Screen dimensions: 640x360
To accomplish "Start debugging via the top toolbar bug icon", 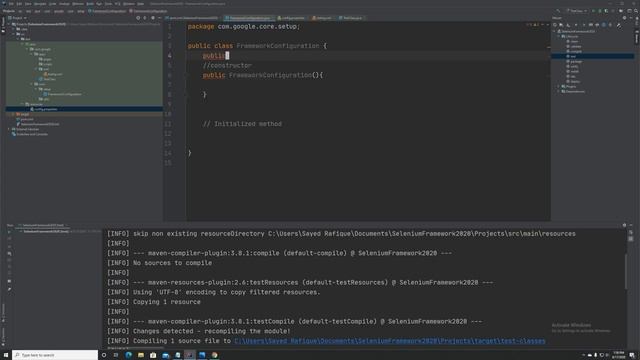I will (x=600, y=11).
